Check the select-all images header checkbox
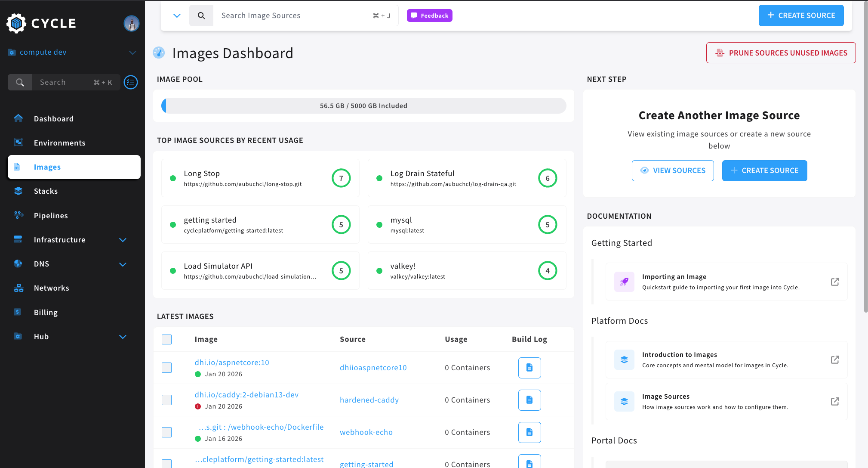868x468 pixels. pos(167,339)
